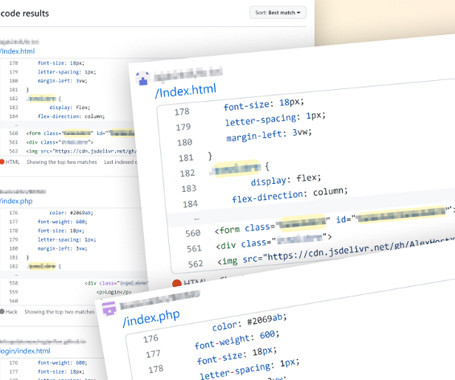Click 'flex-direction: column;' in enlarged /Index.html card
Image resolution: width=455 pixels, height=380 pixels.
[x=290, y=195]
